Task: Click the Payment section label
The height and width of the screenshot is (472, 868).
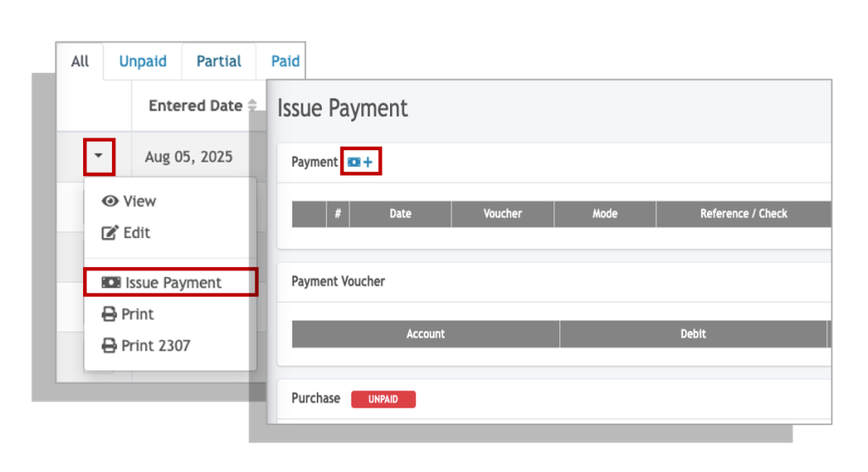Action: 314,162
